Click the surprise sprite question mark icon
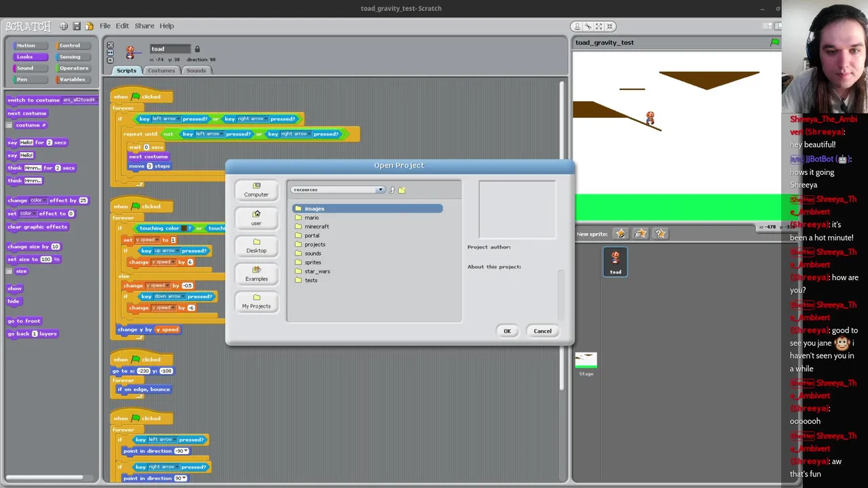Screen dimensions: 868x488 tap(660, 234)
